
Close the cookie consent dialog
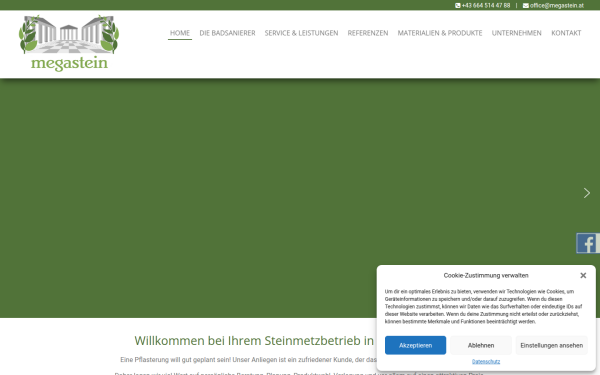[583, 276]
